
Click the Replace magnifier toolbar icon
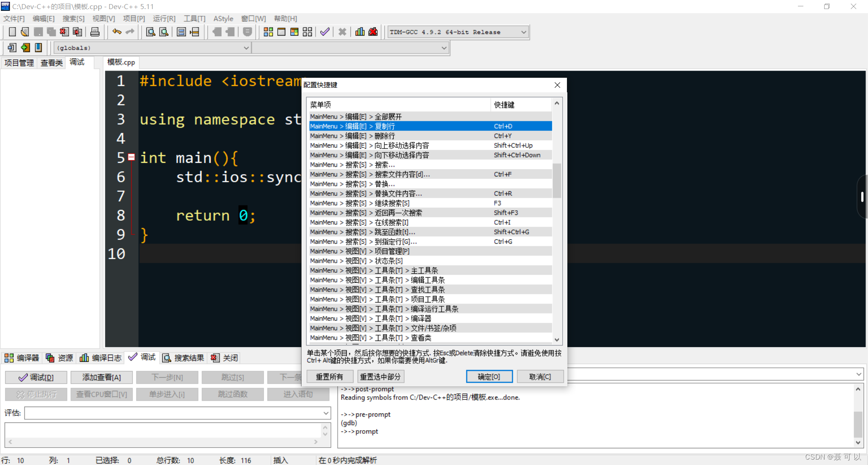coord(164,32)
